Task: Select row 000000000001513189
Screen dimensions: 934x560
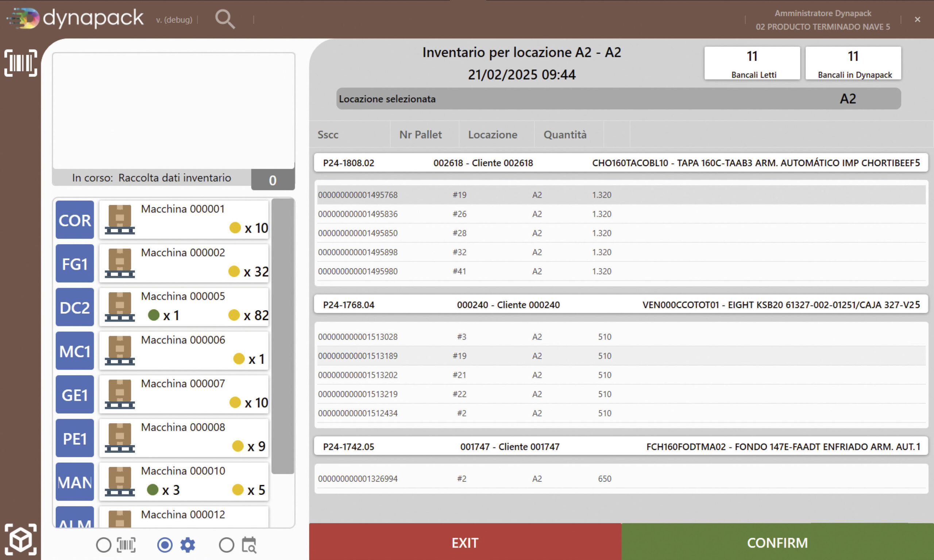Action: coord(621,355)
